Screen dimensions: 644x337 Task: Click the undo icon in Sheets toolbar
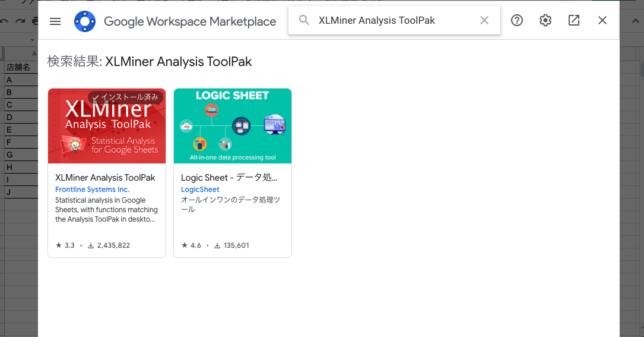click(x=4, y=21)
